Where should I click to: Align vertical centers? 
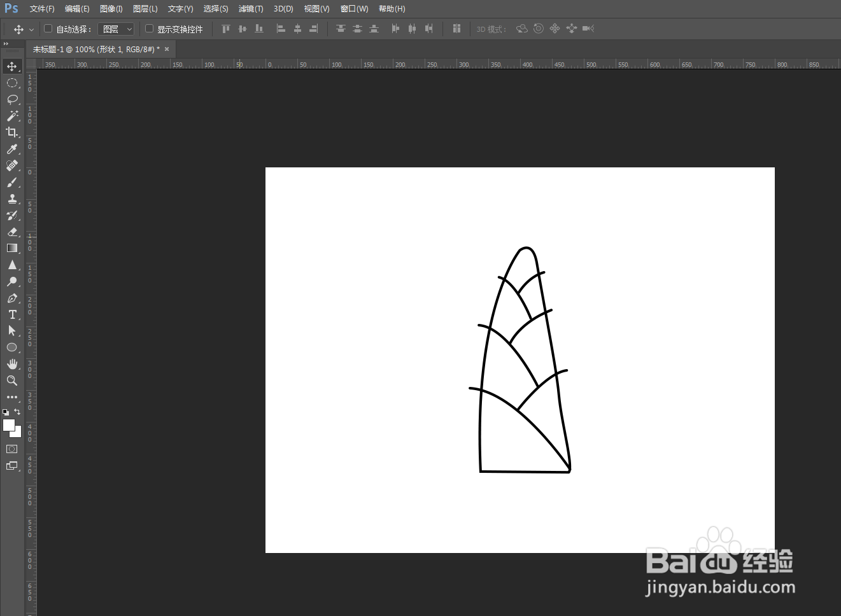click(242, 29)
